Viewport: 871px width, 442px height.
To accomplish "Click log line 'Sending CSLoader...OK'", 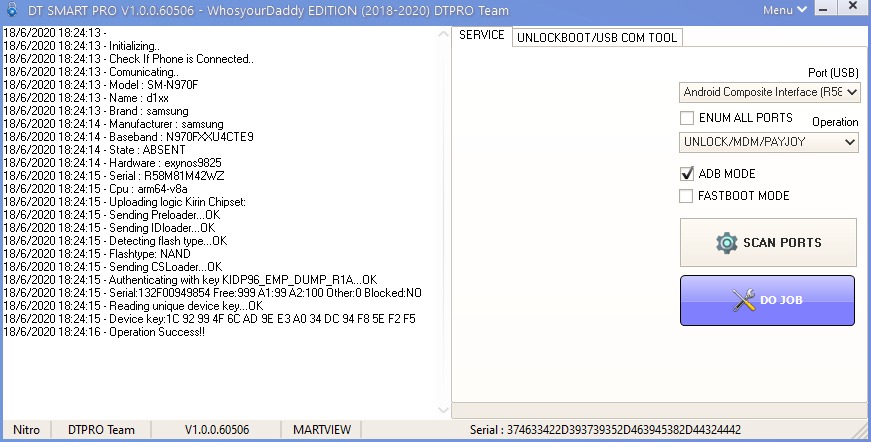I will [x=113, y=267].
